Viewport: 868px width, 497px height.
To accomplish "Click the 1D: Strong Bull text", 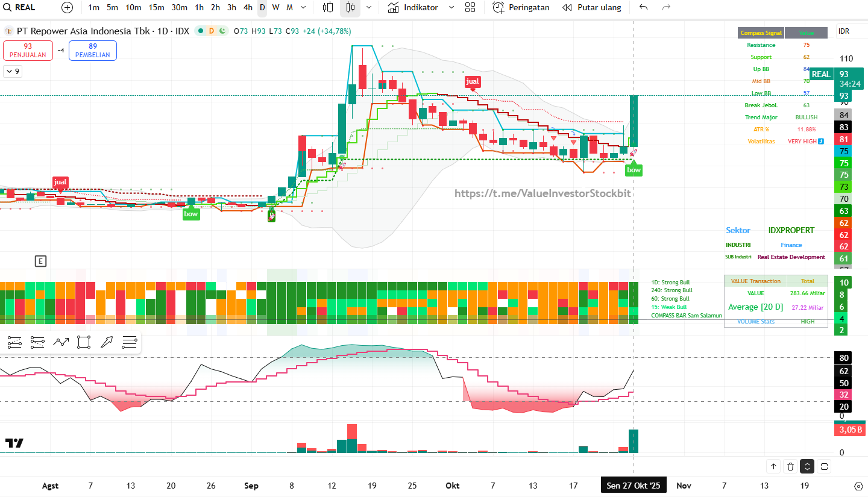I will point(670,283).
